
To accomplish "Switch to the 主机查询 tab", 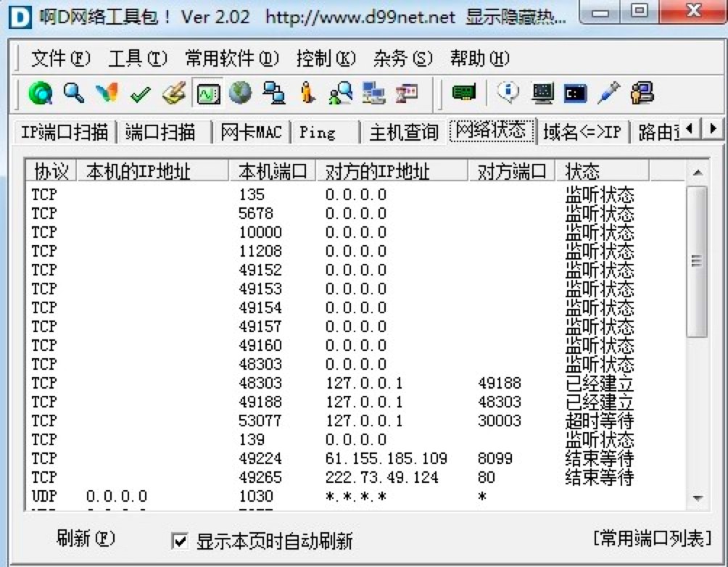I will coord(404,133).
